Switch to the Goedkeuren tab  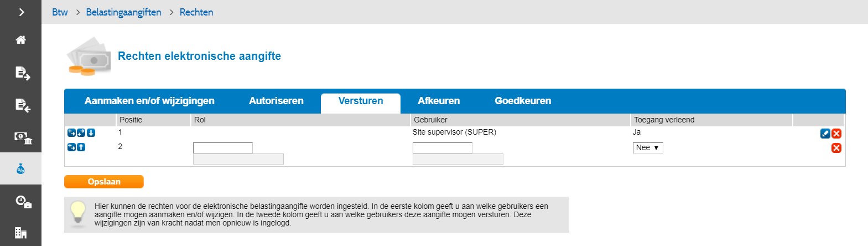point(523,101)
